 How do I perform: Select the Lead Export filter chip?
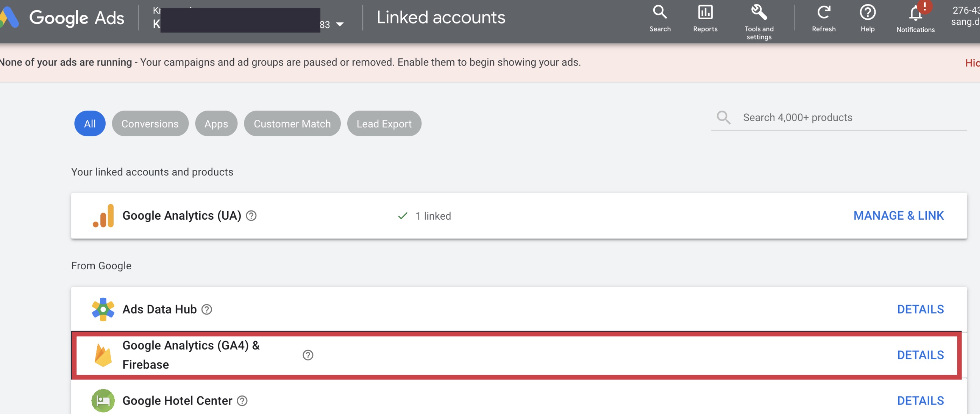coord(384,124)
